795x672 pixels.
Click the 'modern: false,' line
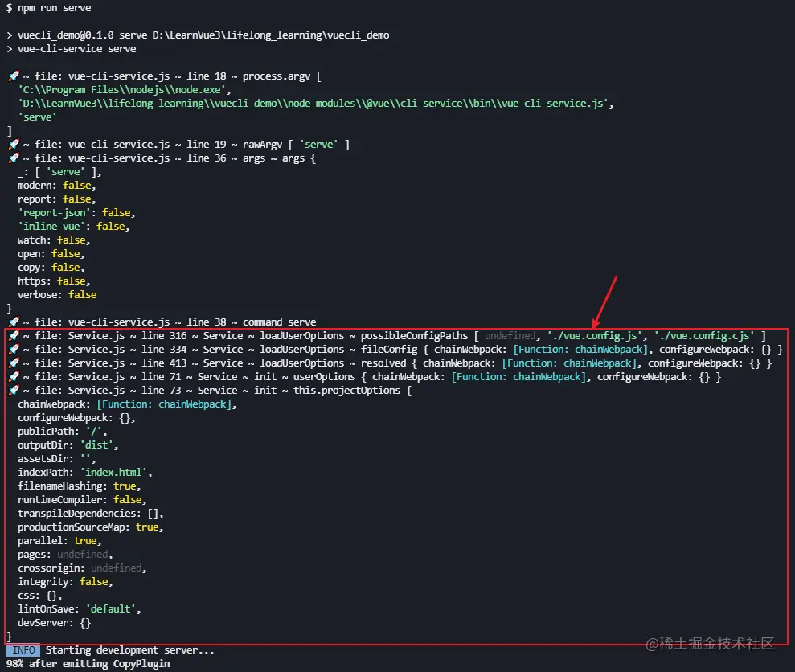pyautogui.click(x=57, y=186)
